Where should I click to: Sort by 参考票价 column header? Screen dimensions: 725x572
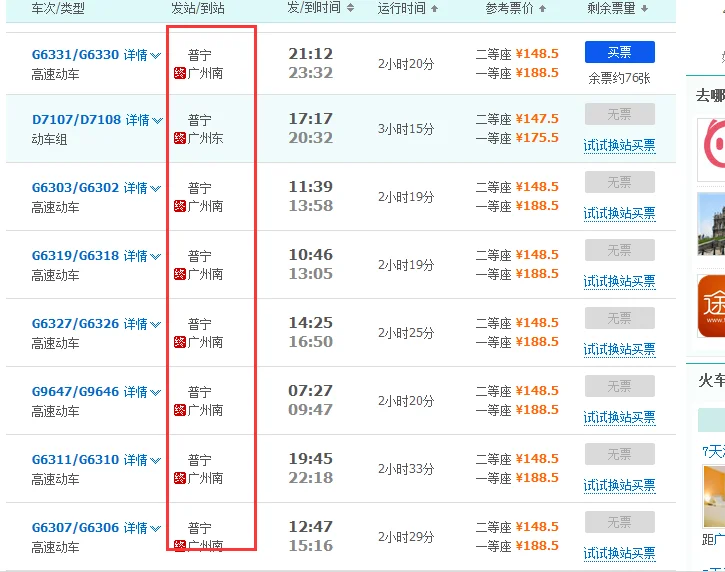coord(516,8)
